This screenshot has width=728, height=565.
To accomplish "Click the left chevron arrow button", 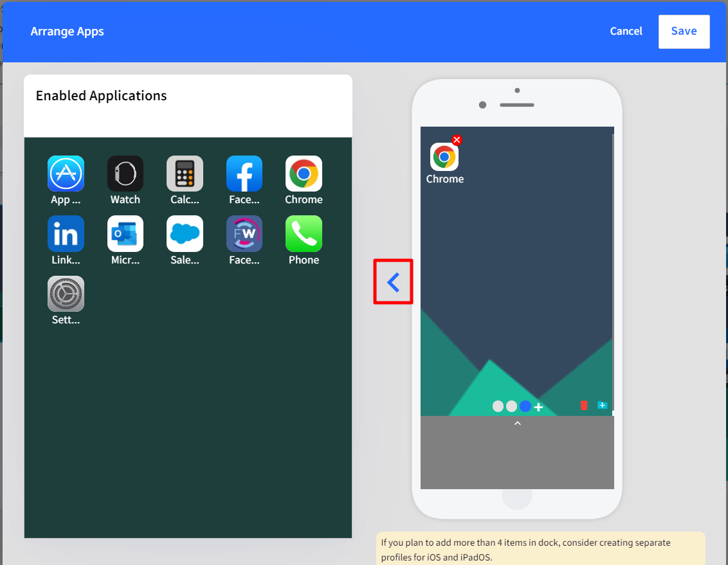I will (393, 282).
